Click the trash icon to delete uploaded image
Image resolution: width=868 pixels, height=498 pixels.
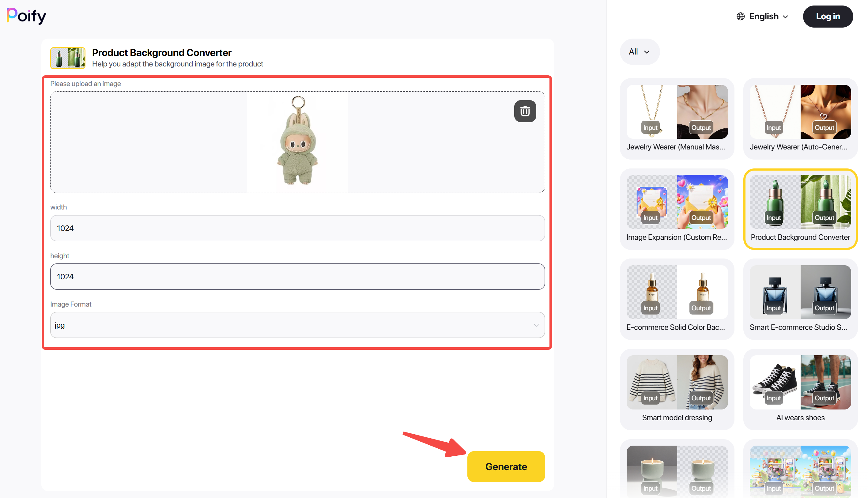tap(525, 111)
